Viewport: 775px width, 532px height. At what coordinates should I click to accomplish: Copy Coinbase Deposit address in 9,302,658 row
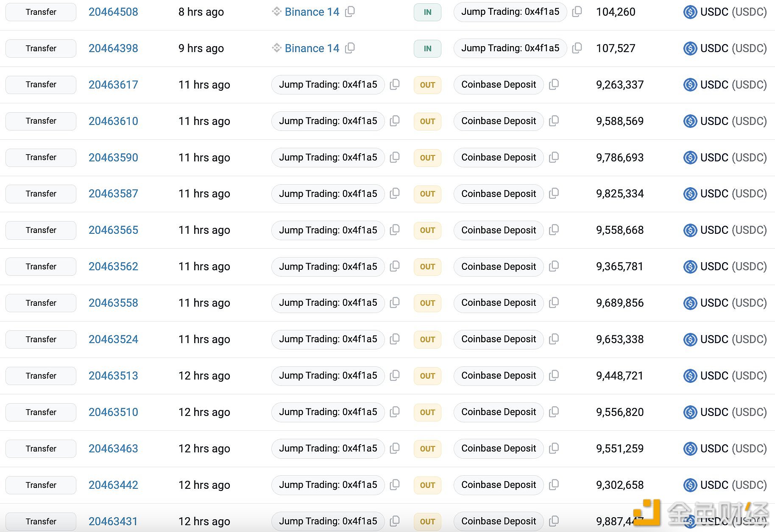point(554,485)
